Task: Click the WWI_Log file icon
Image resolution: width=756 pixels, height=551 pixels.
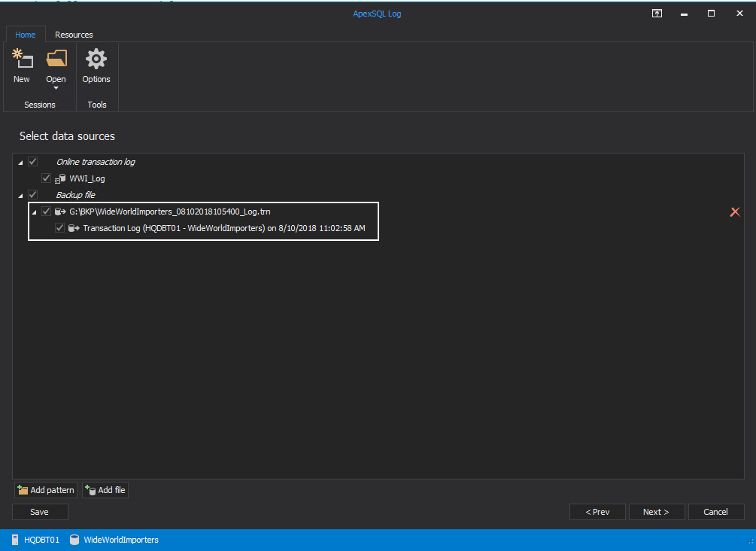Action: pos(61,179)
